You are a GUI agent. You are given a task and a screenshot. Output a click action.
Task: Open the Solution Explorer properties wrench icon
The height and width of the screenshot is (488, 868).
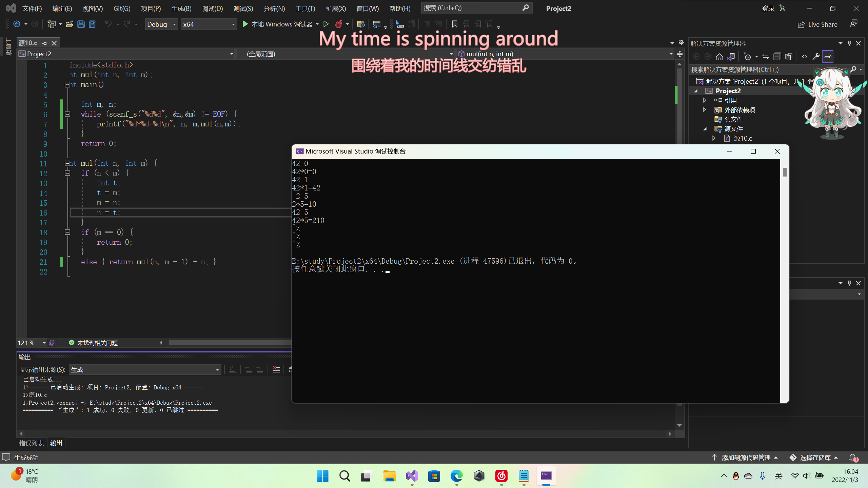816,57
